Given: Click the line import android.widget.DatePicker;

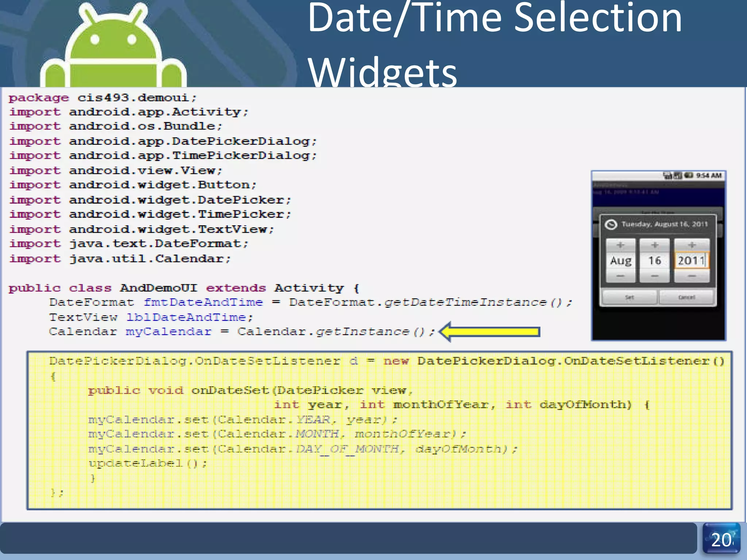Looking at the screenshot, I should tap(150, 200).
